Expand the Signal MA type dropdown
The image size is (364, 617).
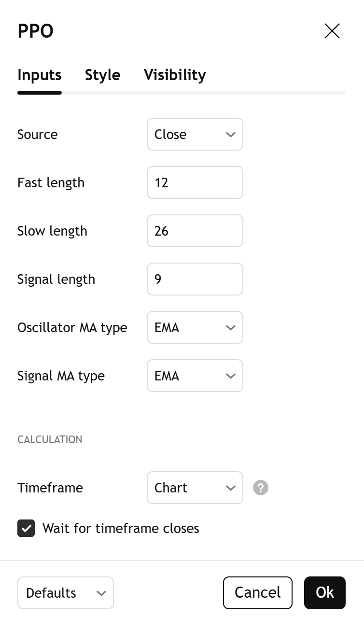[195, 376]
